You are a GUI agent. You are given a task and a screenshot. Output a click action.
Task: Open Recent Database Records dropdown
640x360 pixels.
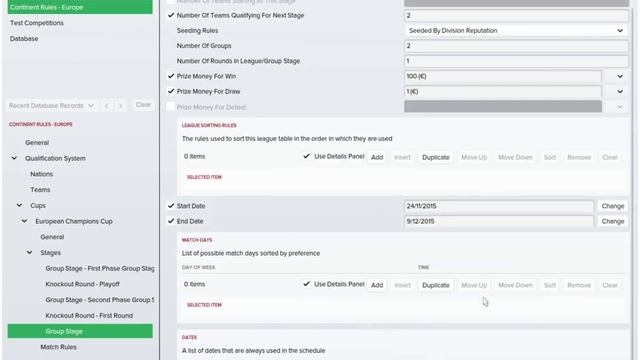(x=51, y=106)
